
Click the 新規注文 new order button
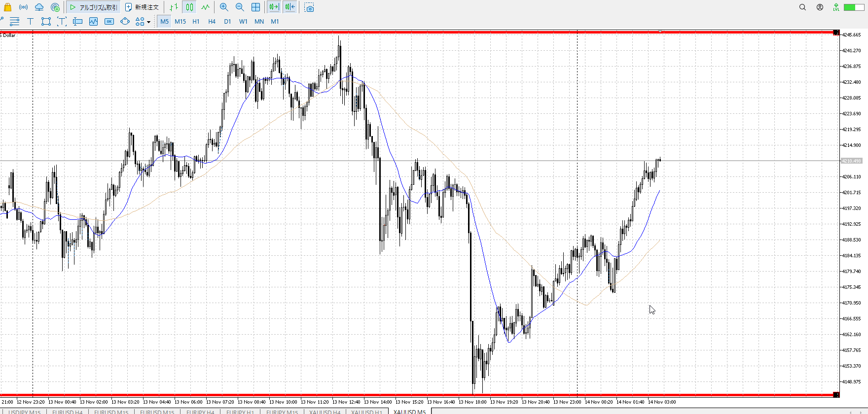coord(142,7)
